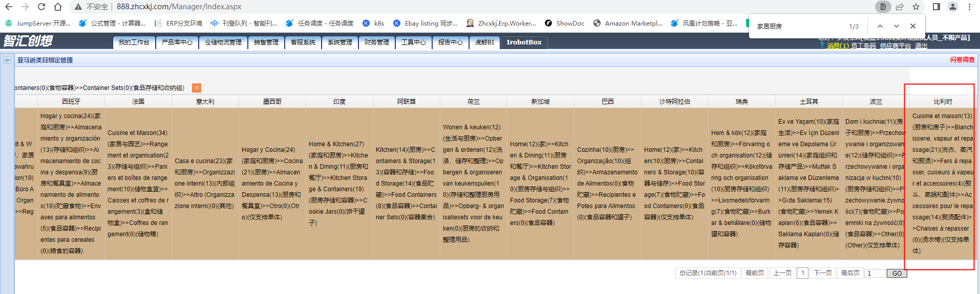This screenshot has width=980, height=294.
Task: Switch to the 虎鲸BI tab
Action: point(484,42)
